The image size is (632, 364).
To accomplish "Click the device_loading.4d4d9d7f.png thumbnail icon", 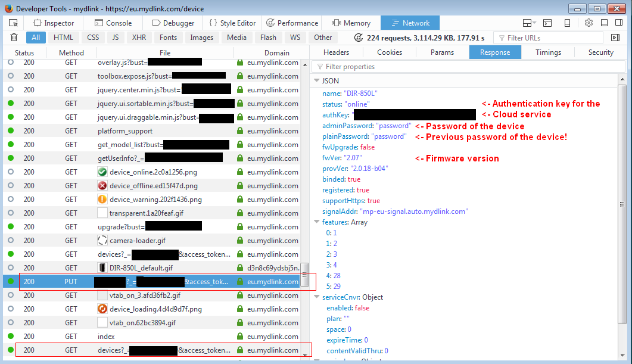I will click(x=102, y=309).
